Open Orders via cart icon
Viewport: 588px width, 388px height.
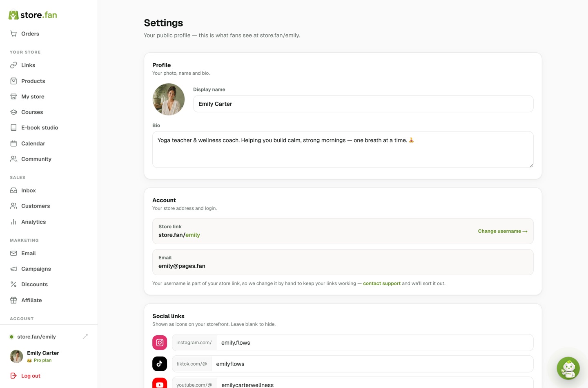[13, 33]
